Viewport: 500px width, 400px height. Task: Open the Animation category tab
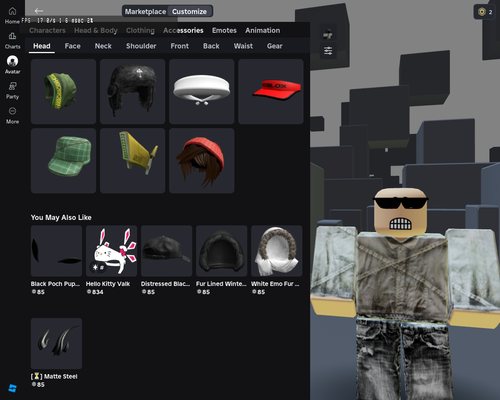pyautogui.click(x=263, y=30)
